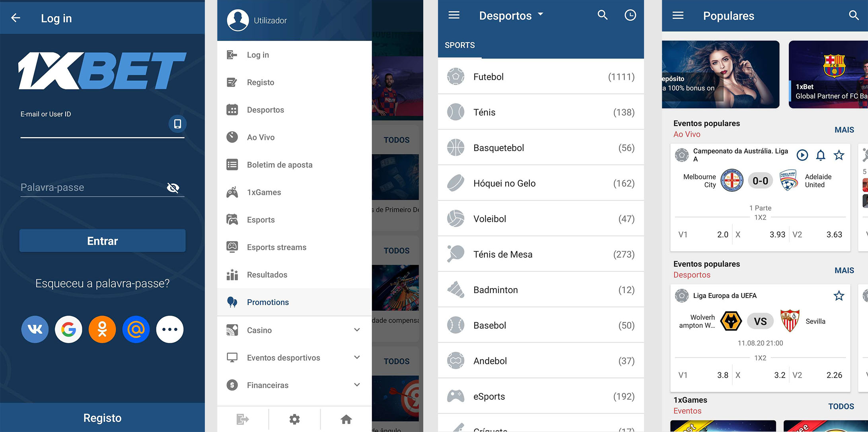Click the Entrar login button
The height and width of the screenshot is (432, 868).
pyautogui.click(x=101, y=241)
